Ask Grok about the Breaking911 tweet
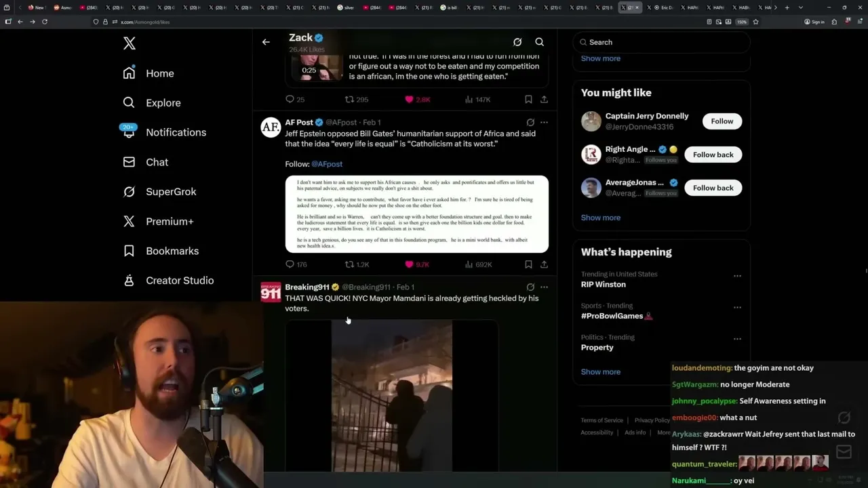The height and width of the screenshot is (488, 868). pos(530,287)
